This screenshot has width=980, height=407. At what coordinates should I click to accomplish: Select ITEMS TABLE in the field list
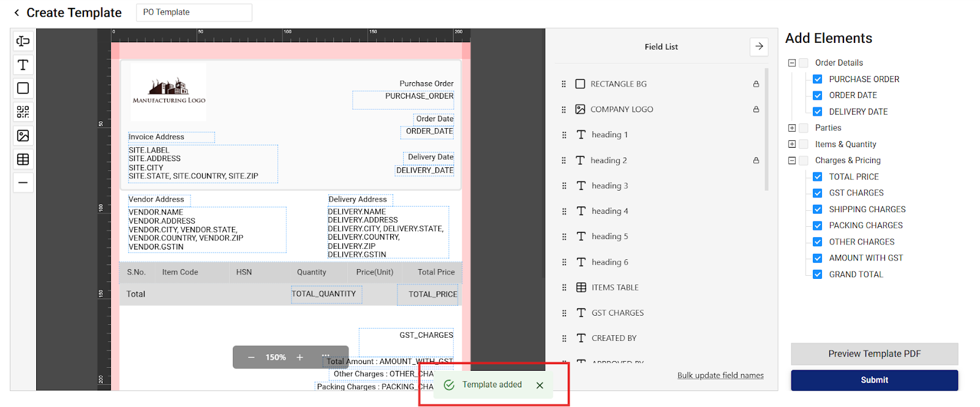[x=615, y=287]
